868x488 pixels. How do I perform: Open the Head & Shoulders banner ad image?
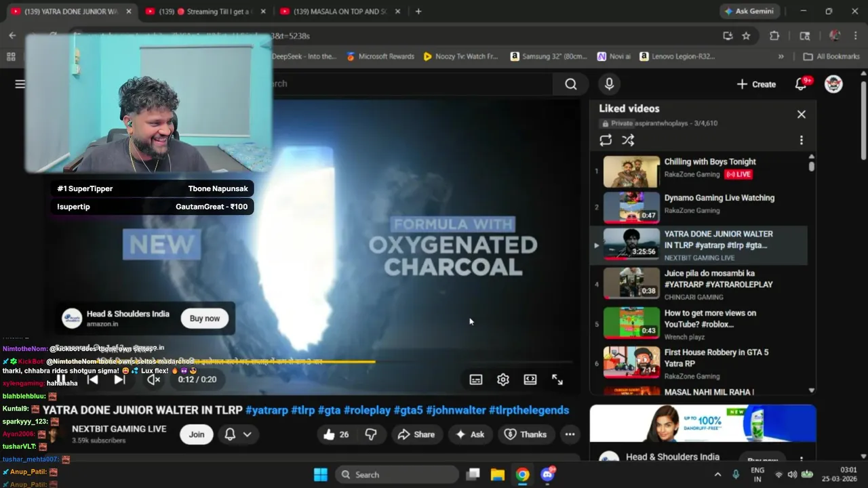click(x=703, y=424)
